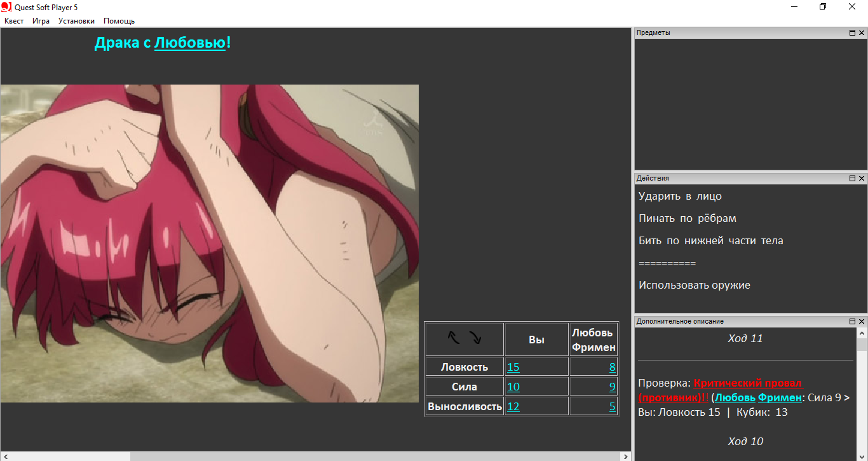Image resolution: width=868 pixels, height=461 pixels.
Task: Click the ========== separator action entry
Action: [667, 263]
